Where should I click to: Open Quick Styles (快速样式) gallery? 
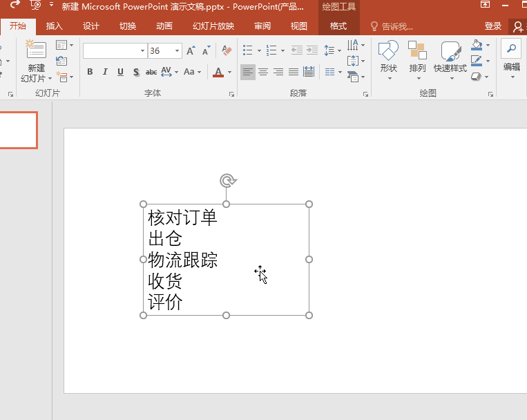(450, 60)
